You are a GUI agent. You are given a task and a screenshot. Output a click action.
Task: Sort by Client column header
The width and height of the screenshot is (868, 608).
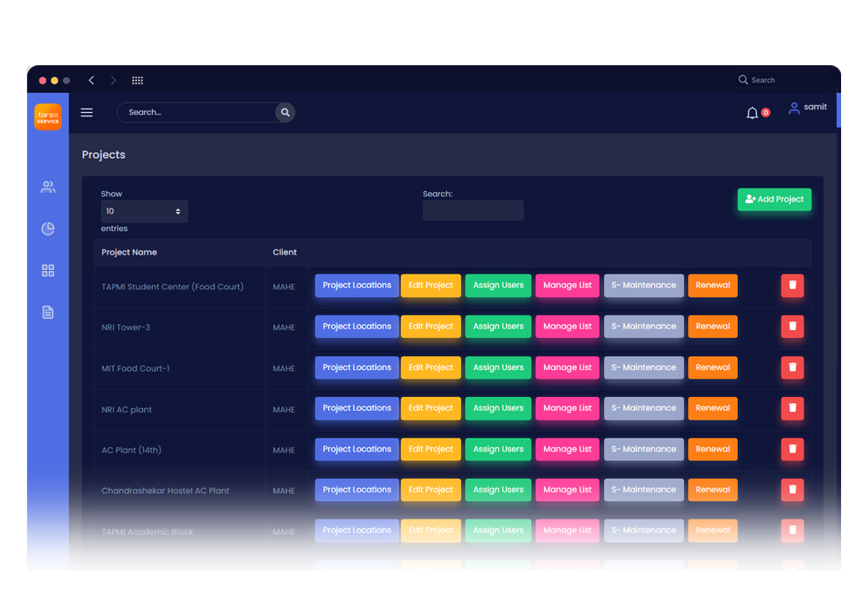[x=285, y=253]
